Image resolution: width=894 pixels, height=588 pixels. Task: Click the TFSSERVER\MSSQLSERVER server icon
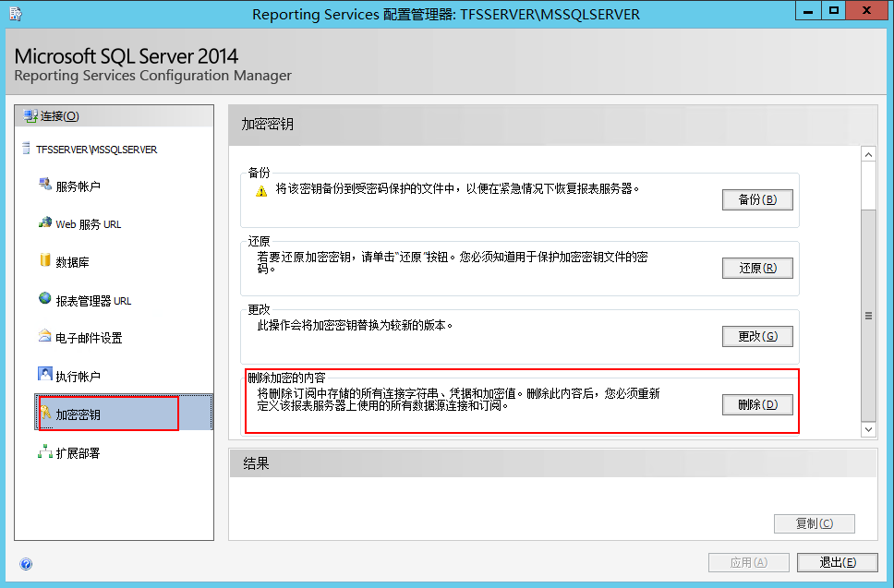pyautogui.click(x=26, y=149)
